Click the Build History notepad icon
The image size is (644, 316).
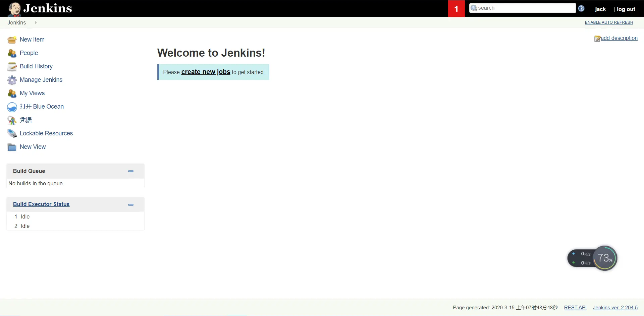point(12,67)
